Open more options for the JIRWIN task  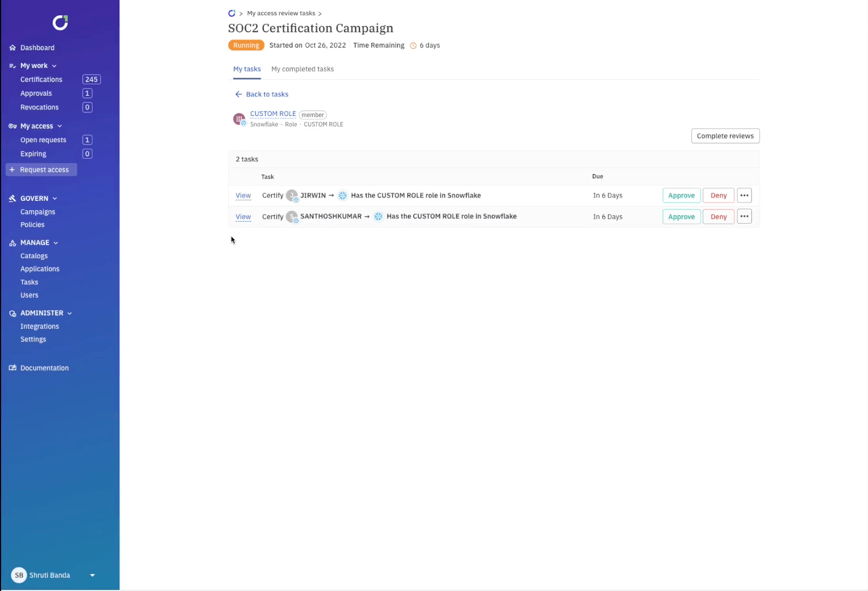click(x=744, y=195)
